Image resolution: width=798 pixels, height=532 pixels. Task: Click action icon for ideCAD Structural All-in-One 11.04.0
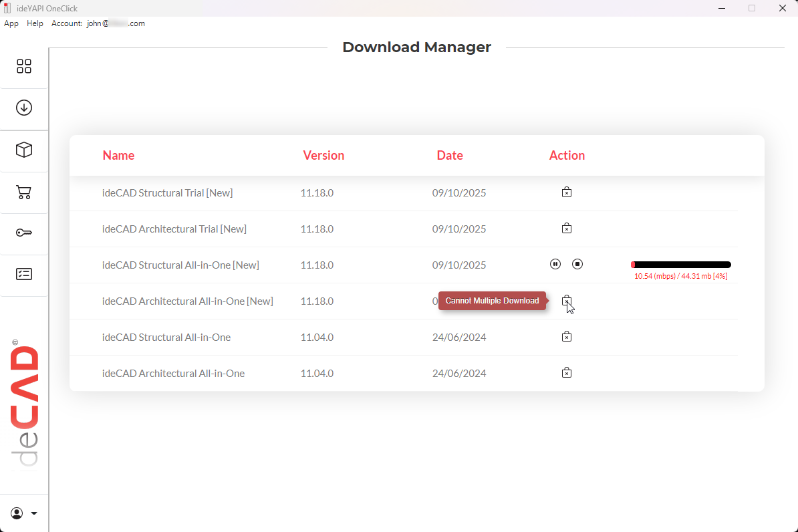point(567,336)
